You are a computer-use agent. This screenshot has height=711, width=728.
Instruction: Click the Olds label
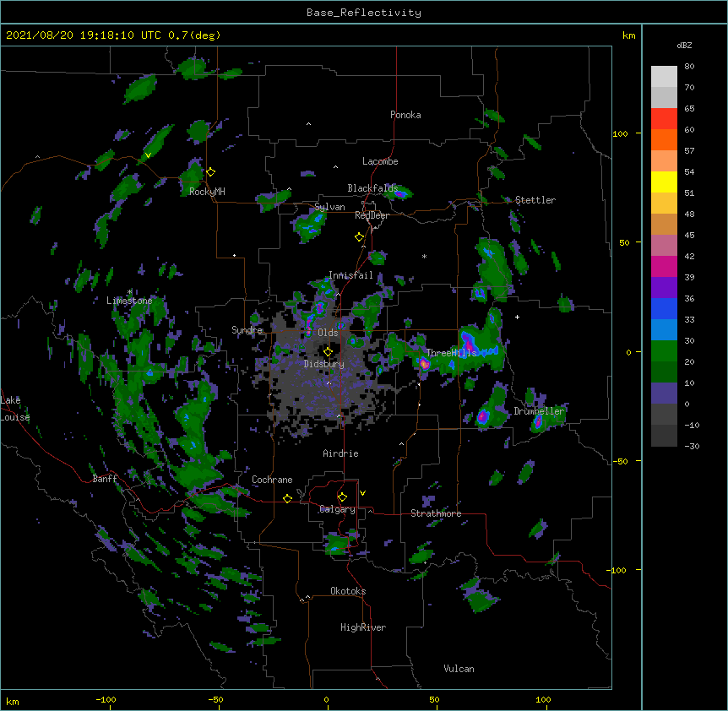point(328,333)
